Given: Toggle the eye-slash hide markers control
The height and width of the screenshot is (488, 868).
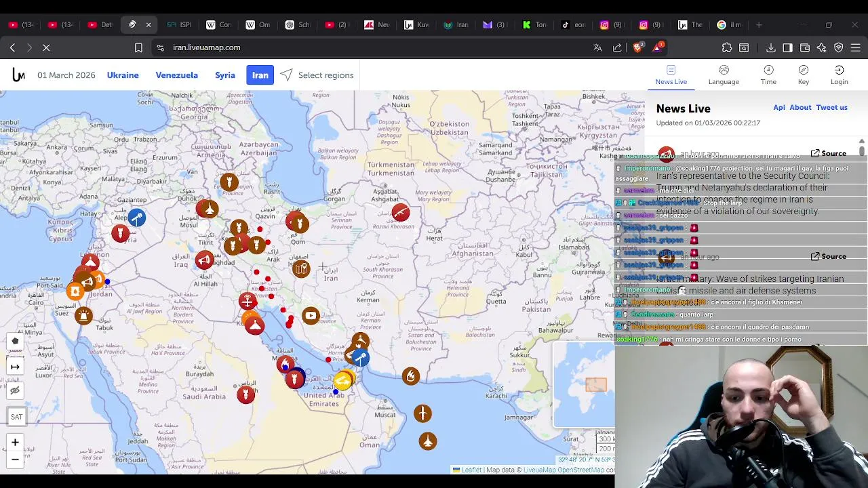Looking at the screenshot, I should [x=15, y=391].
